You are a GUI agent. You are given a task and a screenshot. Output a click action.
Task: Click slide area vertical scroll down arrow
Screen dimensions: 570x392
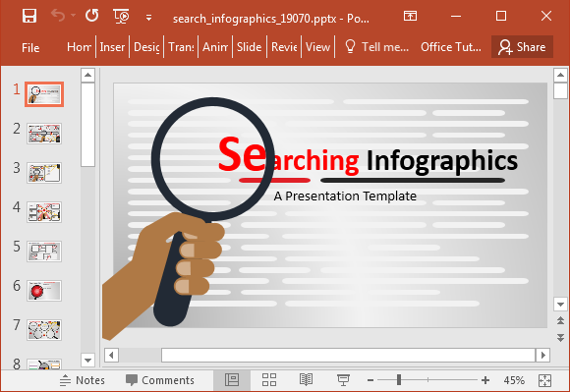click(560, 304)
